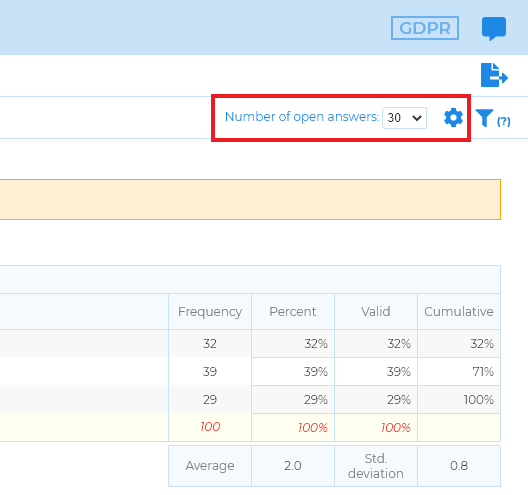Select the Percent column header
The width and height of the screenshot is (528, 495).
(x=293, y=311)
